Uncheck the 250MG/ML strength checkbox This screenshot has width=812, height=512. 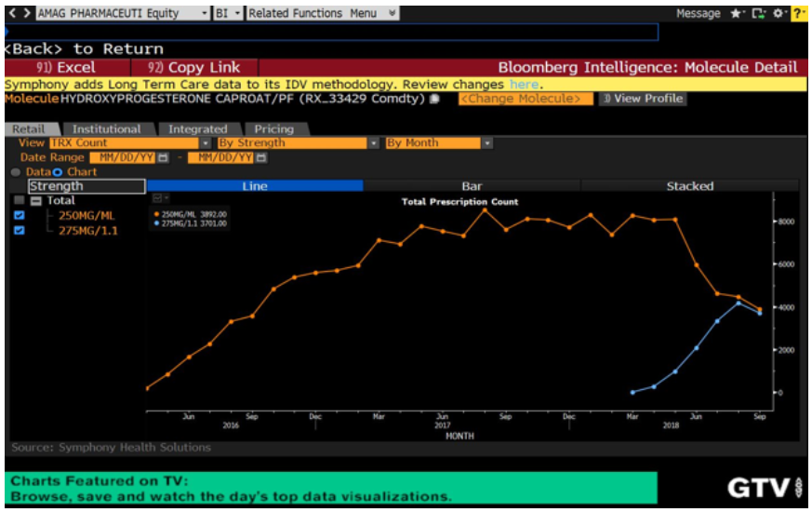[19, 216]
